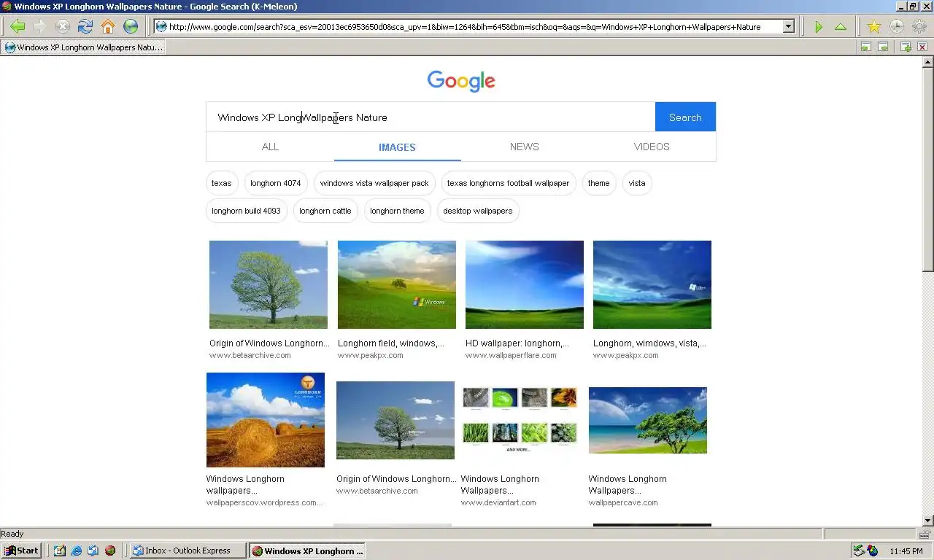Choose the 'longhorn cattle' chip
Screen dimensions: 934x560
point(325,211)
